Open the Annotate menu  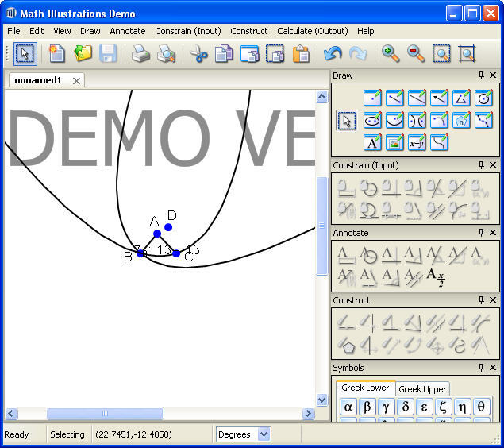[128, 31]
